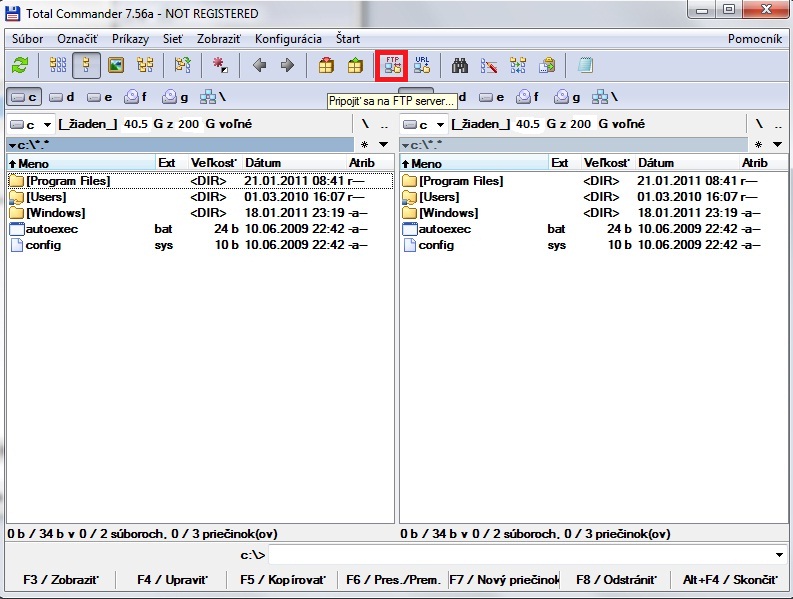
Task: Click the F4 / Upraviť button
Action: pyautogui.click(x=172, y=580)
